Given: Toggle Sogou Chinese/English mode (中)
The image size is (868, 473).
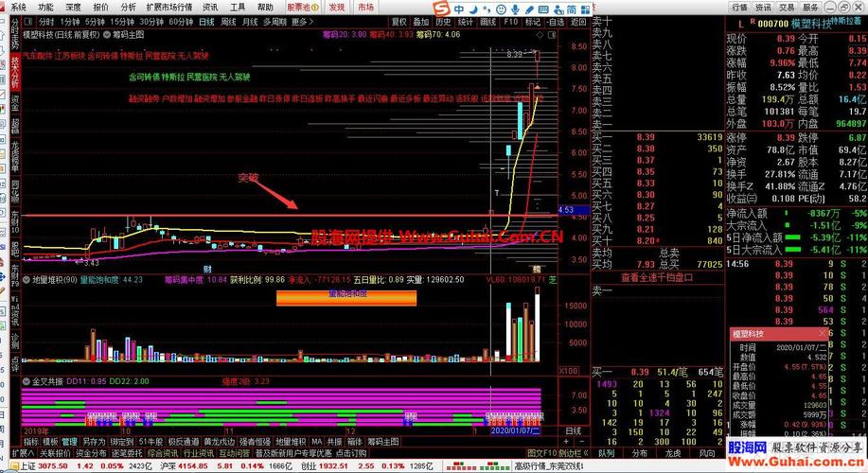Looking at the screenshot, I should [459, 9].
